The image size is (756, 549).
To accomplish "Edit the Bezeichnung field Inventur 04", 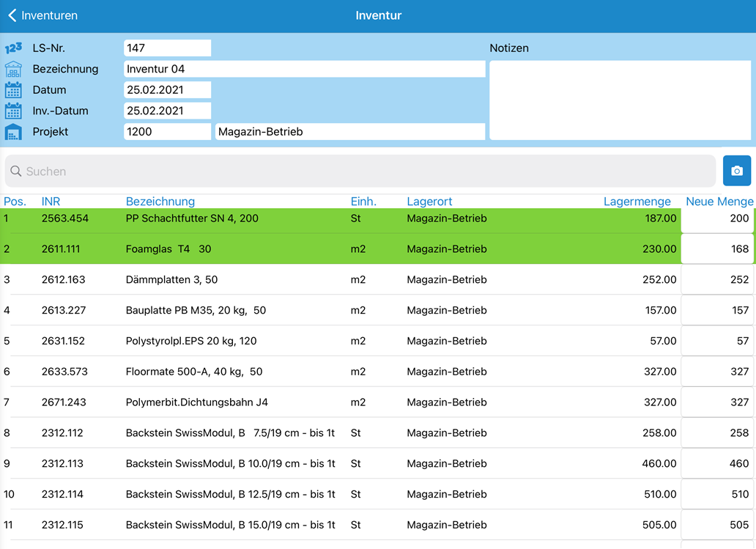I will 304,69.
